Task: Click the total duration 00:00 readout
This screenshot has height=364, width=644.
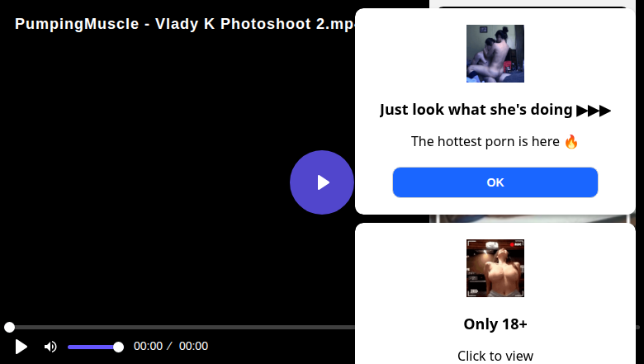Action: (x=193, y=347)
